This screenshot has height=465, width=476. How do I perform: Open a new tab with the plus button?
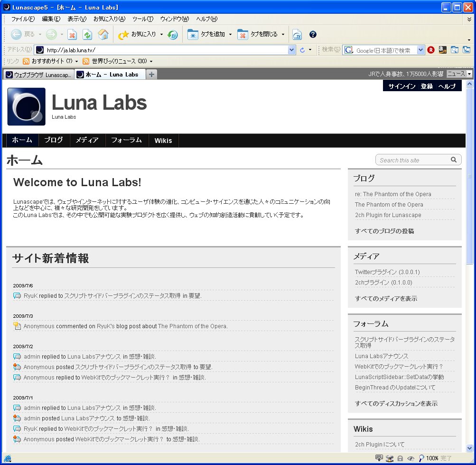click(x=151, y=75)
